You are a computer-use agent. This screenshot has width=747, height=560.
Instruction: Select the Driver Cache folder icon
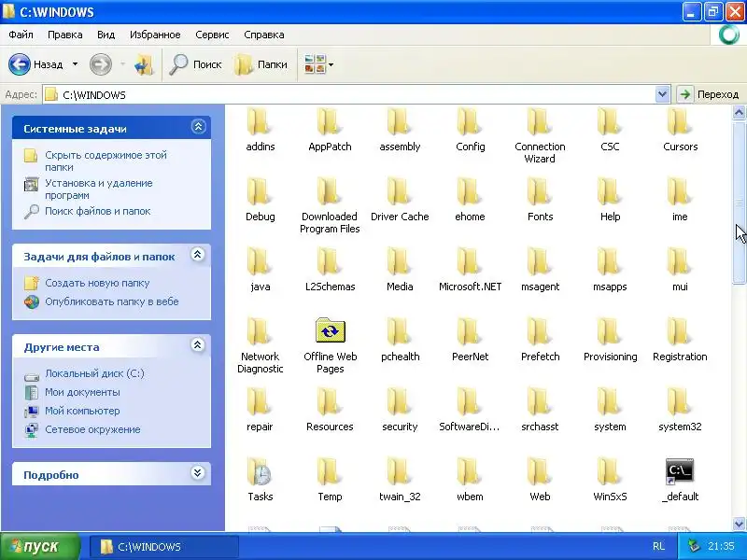[x=400, y=191]
